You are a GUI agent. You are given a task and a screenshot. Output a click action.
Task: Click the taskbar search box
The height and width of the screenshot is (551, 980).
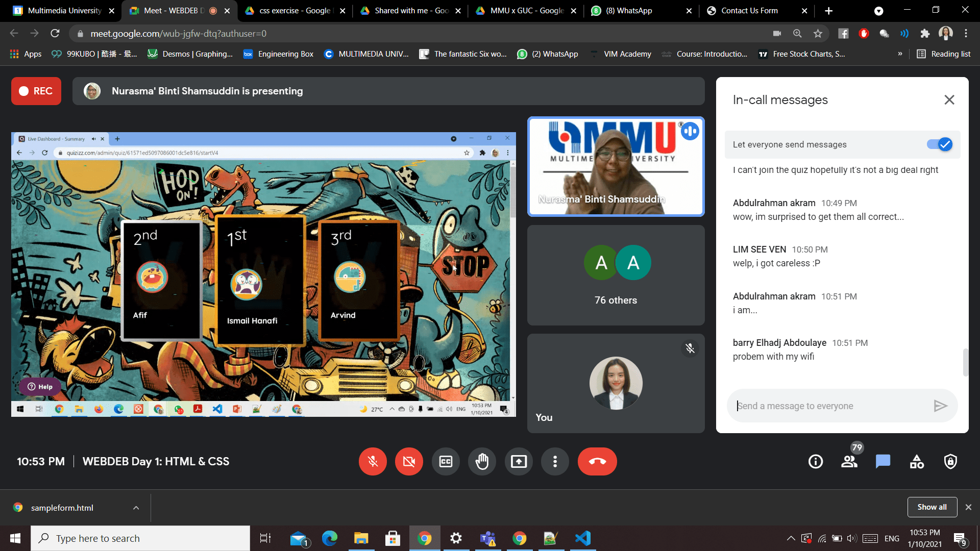140,538
